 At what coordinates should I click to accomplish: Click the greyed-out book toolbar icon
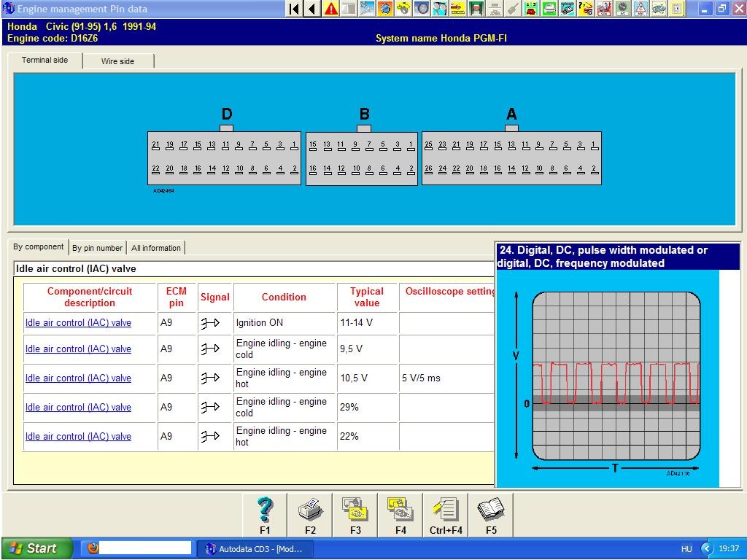click(x=349, y=9)
